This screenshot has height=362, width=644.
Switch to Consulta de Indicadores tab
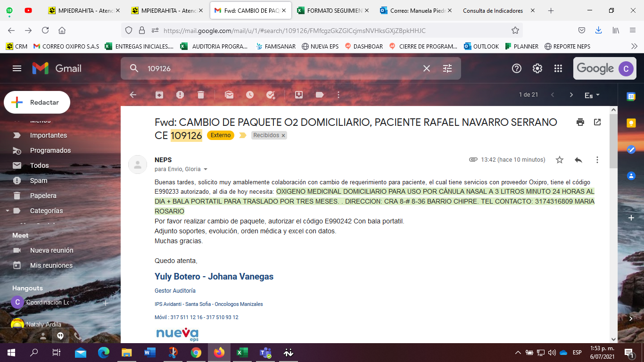coord(499,10)
